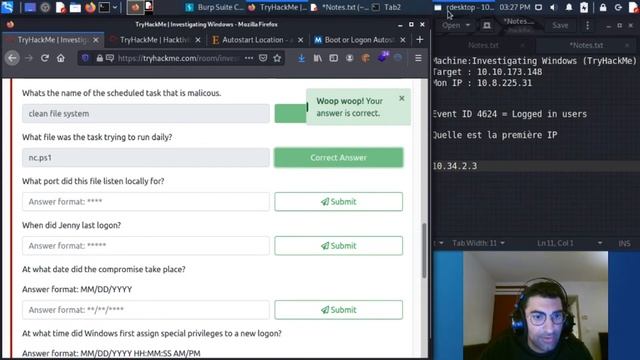
Task: Focus the tryhackme.com URL bar
Action: (178, 58)
